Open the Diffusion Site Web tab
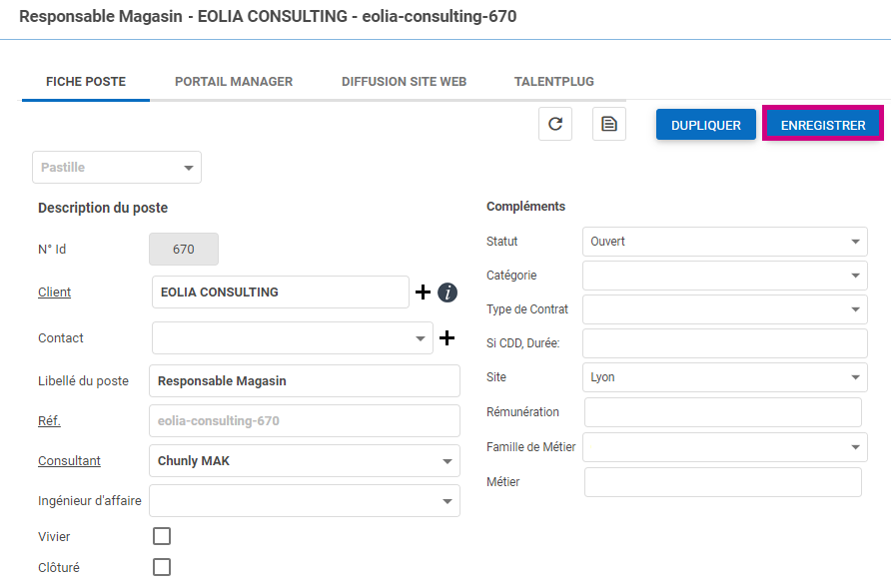This screenshot has width=891, height=588. coord(404,82)
